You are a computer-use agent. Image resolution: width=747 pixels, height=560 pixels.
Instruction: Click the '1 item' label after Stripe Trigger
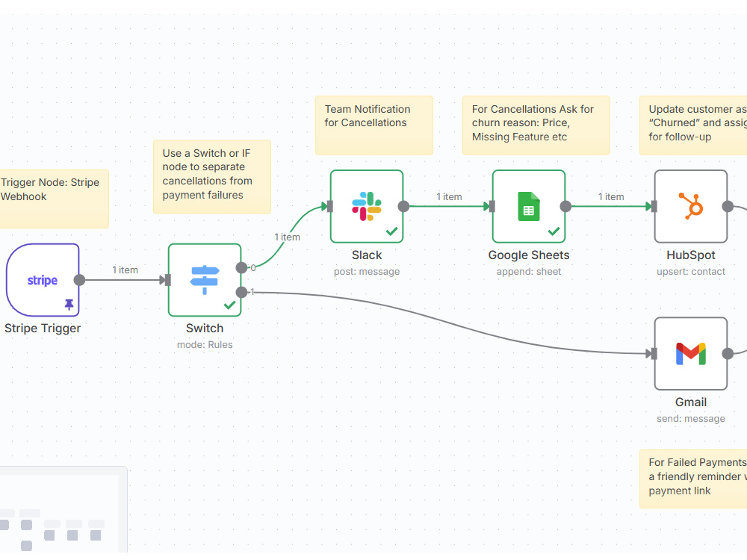click(125, 270)
